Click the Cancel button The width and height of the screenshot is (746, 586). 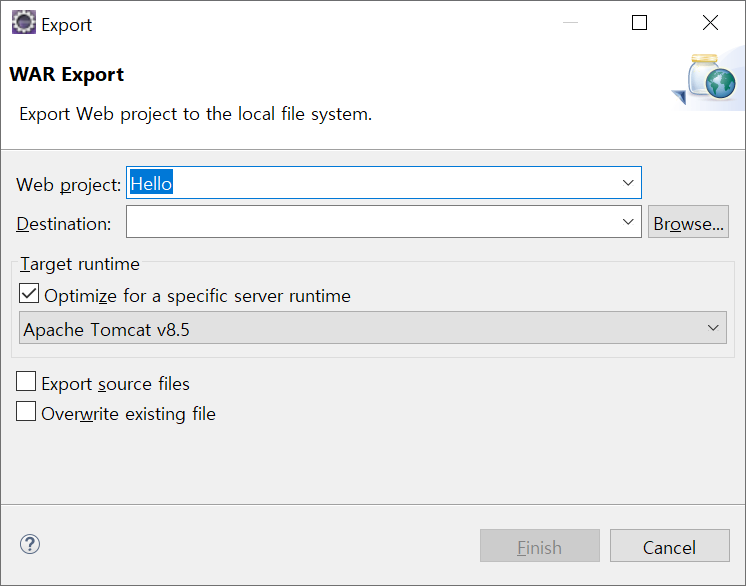tap(669, 546)
